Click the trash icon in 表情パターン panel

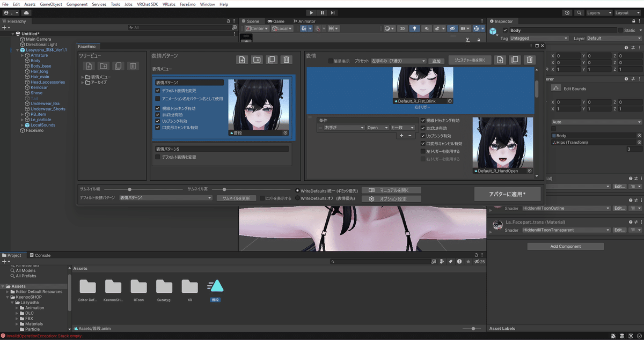point(287,60)
